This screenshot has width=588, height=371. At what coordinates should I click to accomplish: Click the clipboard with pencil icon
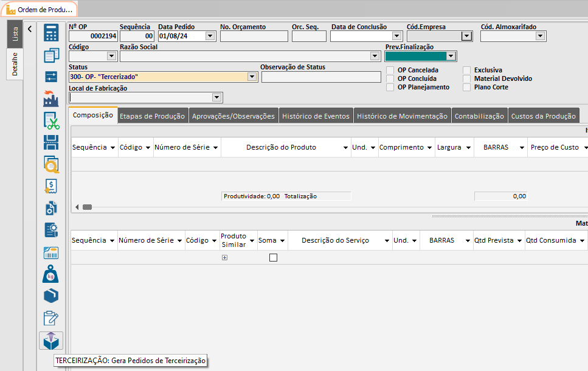click(x=51, y=318)
